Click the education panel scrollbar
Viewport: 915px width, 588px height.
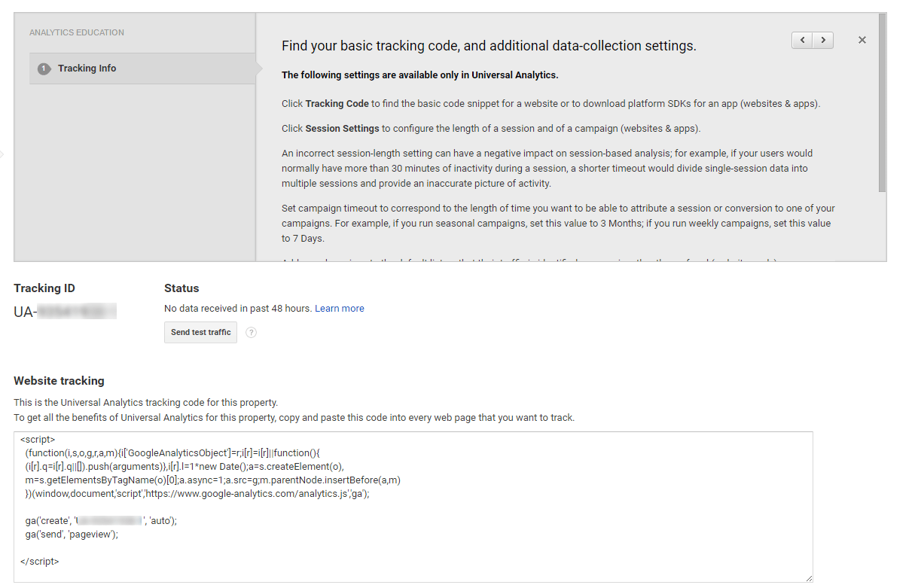(x=882, y=105)
